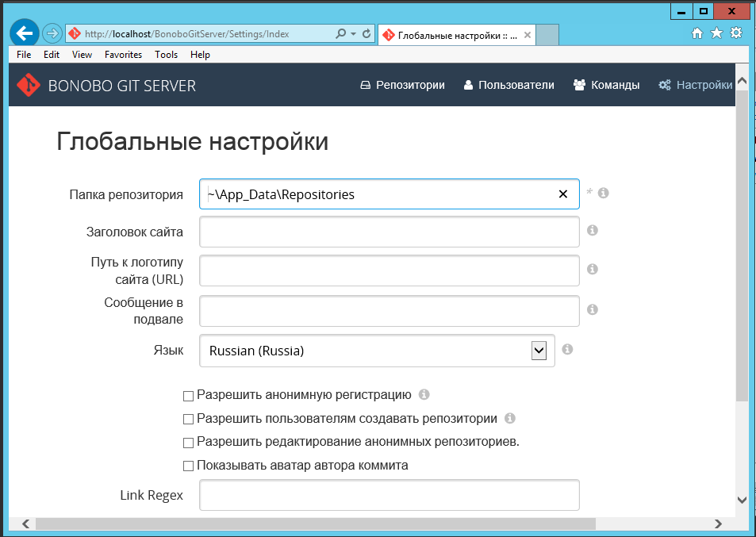Open the Favorites star icon
This screenshot has width=756, height=537.
click(716, 33)
